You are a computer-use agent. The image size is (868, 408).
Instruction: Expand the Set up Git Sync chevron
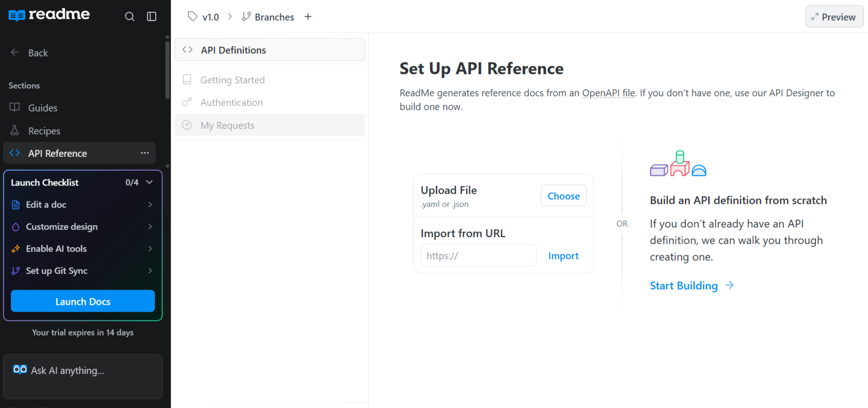(150, 271)
